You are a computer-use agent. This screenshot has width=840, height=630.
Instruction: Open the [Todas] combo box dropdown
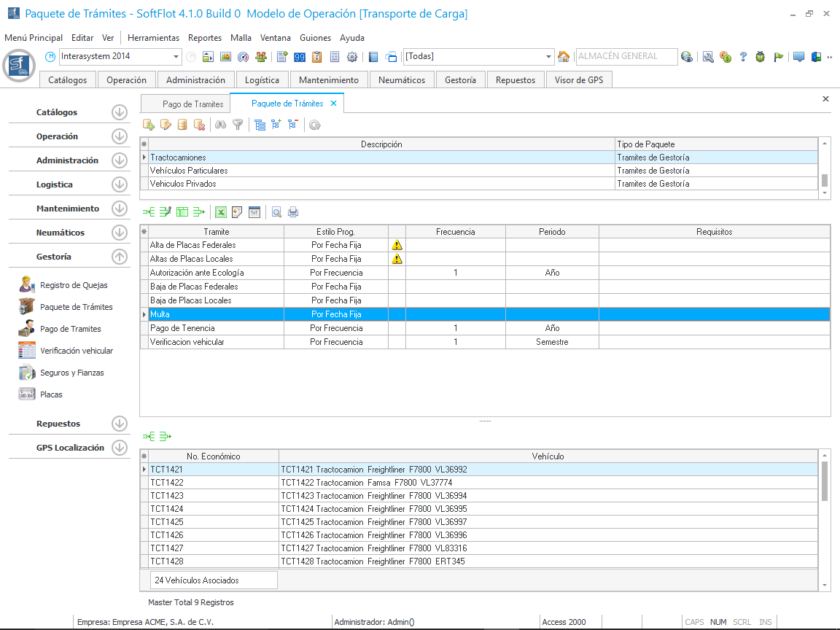(x=549, y=57)
